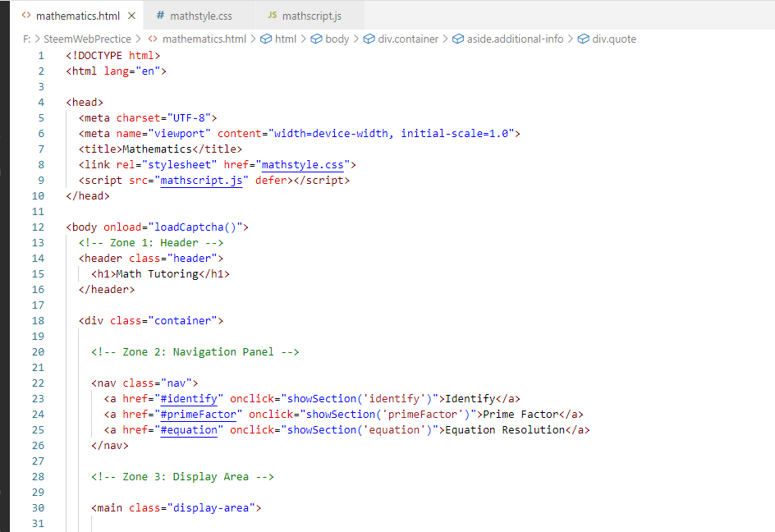Click line number 12 in gutter
This screenshot has width=775, height=532.
tap(38, 227)
